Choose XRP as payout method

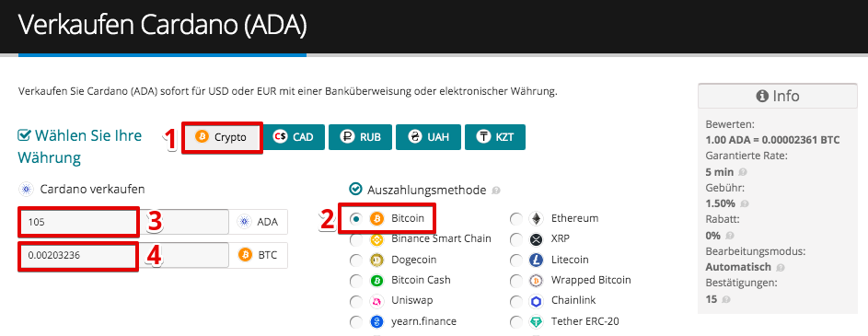(x=516, y=239)
